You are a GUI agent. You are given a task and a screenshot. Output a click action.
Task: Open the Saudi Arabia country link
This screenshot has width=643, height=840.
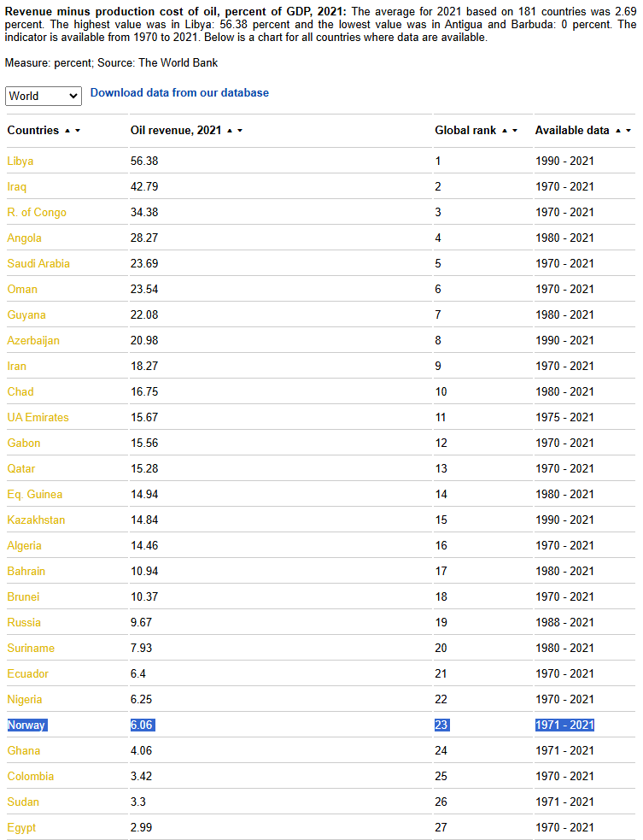point(38,263)
